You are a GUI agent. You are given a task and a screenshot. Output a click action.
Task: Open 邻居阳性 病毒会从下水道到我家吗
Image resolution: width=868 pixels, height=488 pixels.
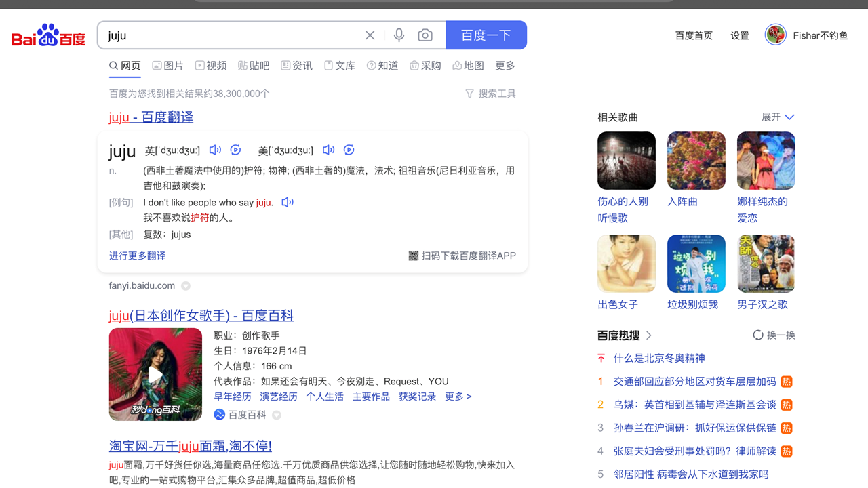[x=691, y=474]
